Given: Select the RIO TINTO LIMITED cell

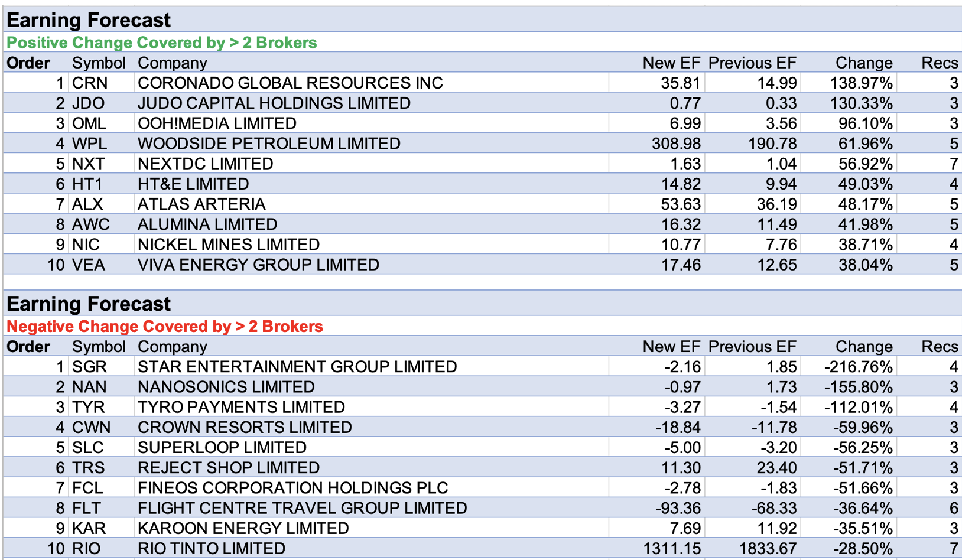Looking at the screenshot, I should (x=211, y=548).
